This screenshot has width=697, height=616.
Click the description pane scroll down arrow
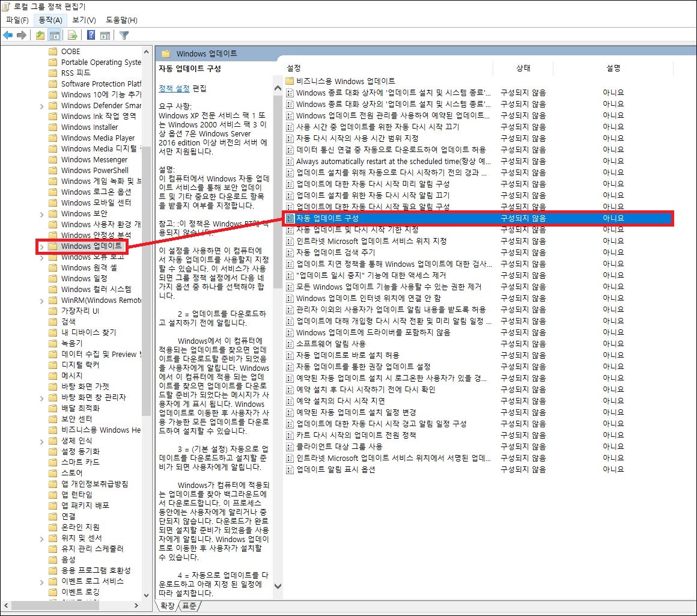[278, 586]
